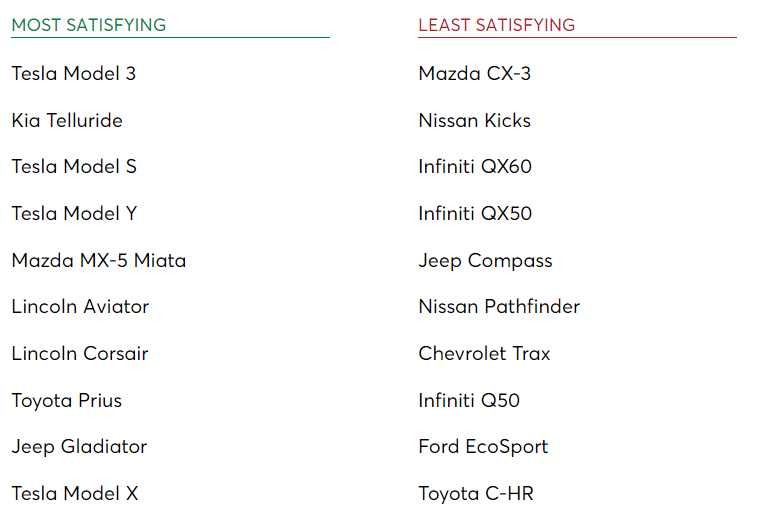The image size is (758, 526).
Task: Select Toyota Prius entry
Action: (67, 401)
